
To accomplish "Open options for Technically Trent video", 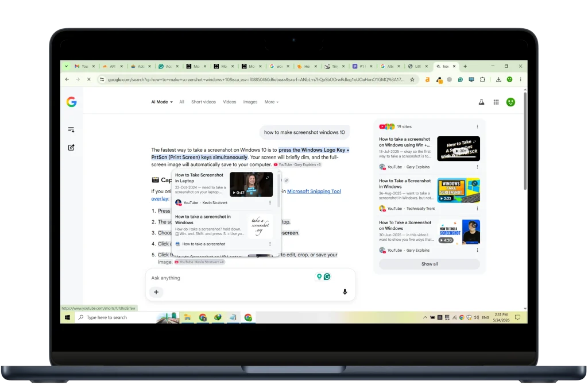I will tap(477, 209).
